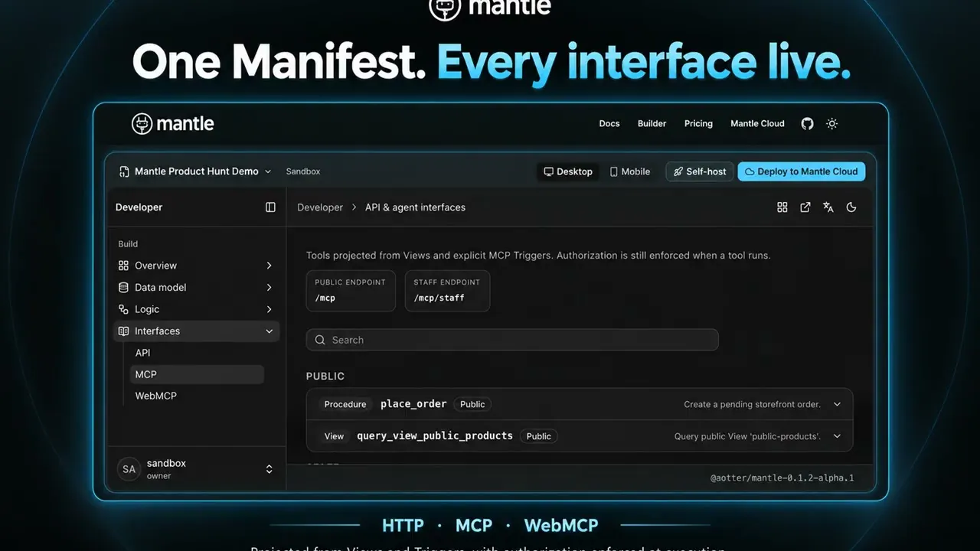Open the Docs page
Image resolution: width=980 pixels, height=551 pixels.
point(609,123)
